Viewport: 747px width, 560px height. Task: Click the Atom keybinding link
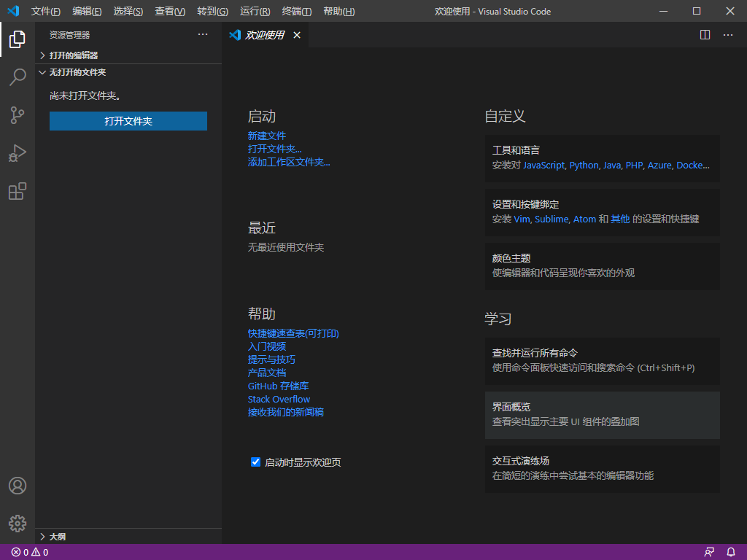pyautogui.click(x=584, y=219)
